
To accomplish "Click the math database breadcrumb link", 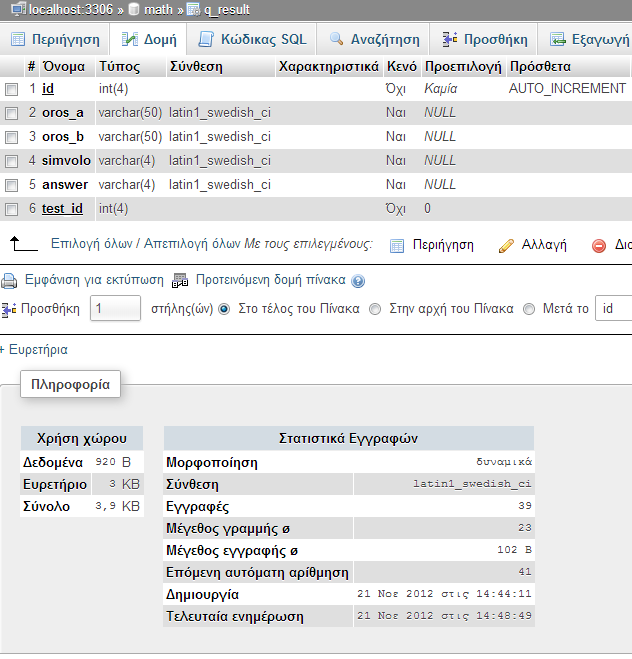I will click(158, 9).
